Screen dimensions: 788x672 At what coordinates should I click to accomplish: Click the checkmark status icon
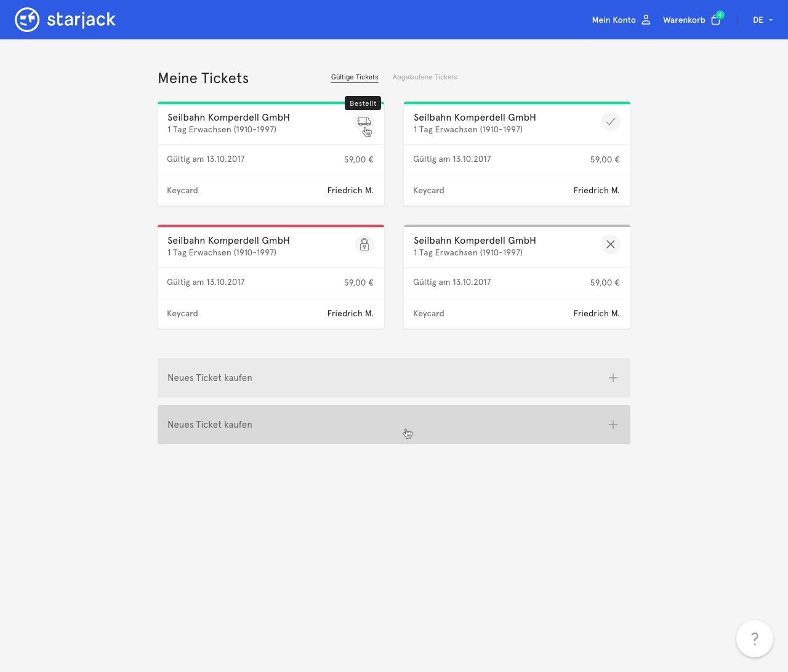(x=611, y=121)
